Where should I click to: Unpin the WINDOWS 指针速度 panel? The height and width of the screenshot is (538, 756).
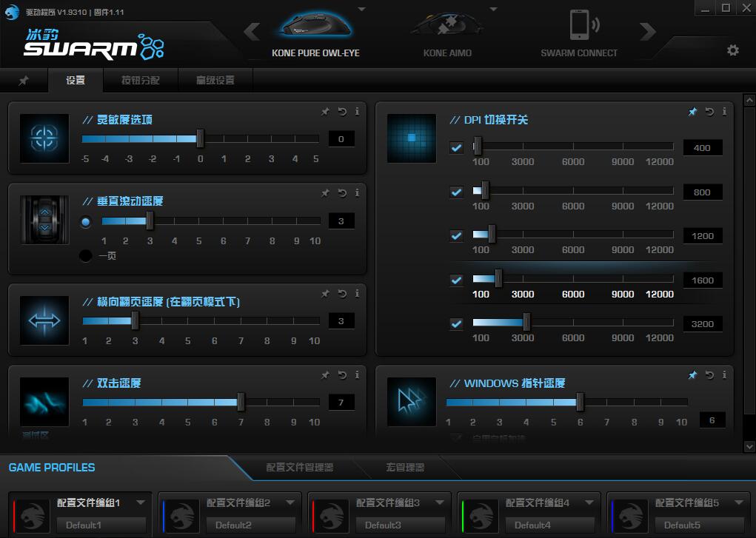click(692, 375)
